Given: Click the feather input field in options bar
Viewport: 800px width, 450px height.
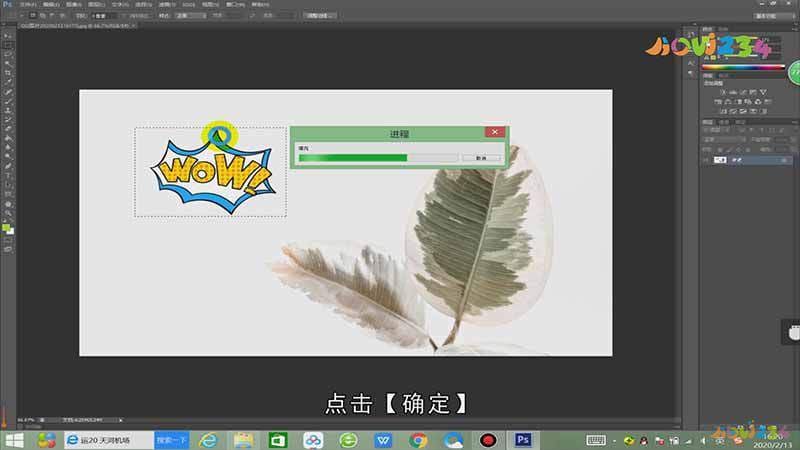Looking at the screenshot, I should coord(106,16).
